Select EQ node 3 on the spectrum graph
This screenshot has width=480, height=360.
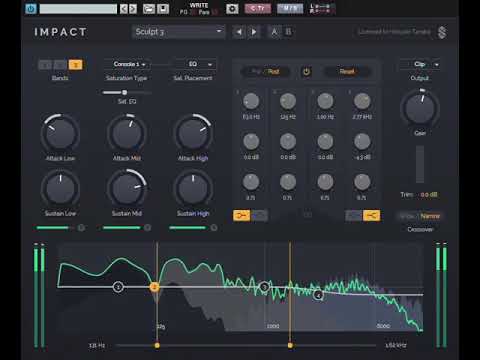click(x=264, y=287)
